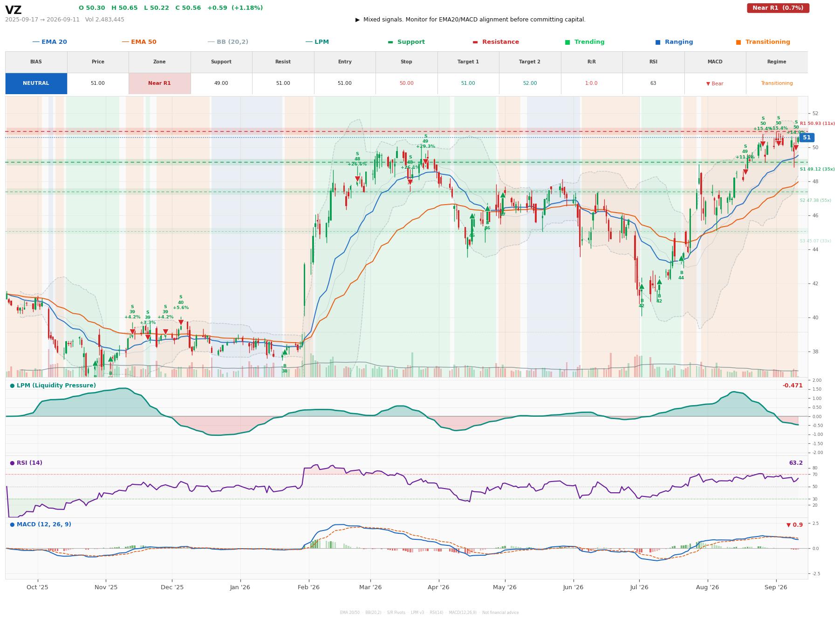Screen dimensions: 840x620
Task: Click the 63 RSI value cell
Action: 653,83
